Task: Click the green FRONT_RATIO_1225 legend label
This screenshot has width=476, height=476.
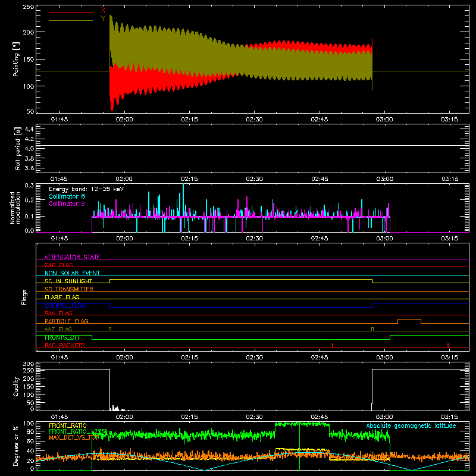Action: coord(77,431)
